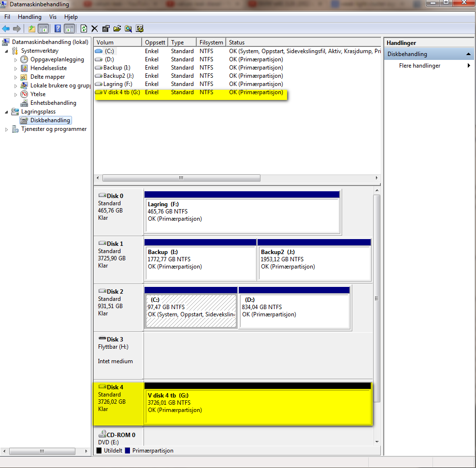
Task: Expand the Delte mapper node
Action: point(15,77)
